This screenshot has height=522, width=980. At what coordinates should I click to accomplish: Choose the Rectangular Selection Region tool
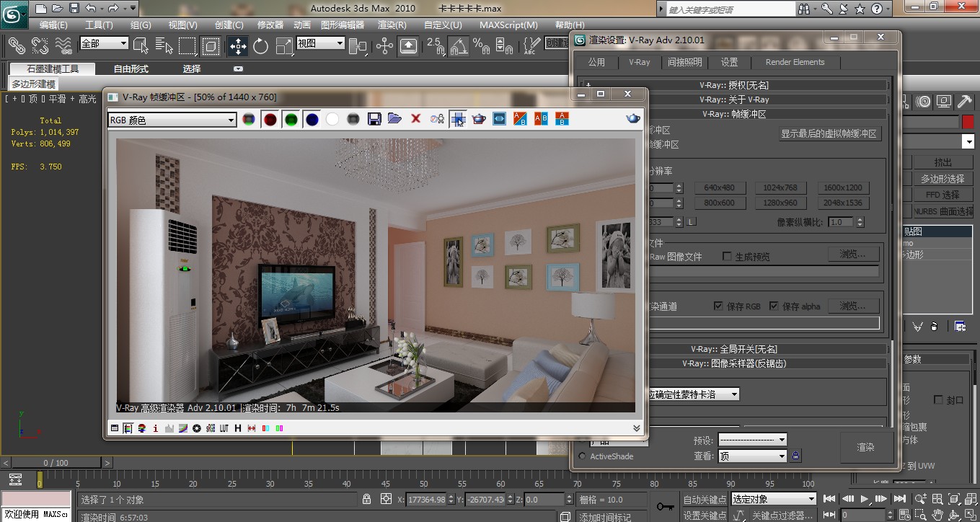(187, 46)
